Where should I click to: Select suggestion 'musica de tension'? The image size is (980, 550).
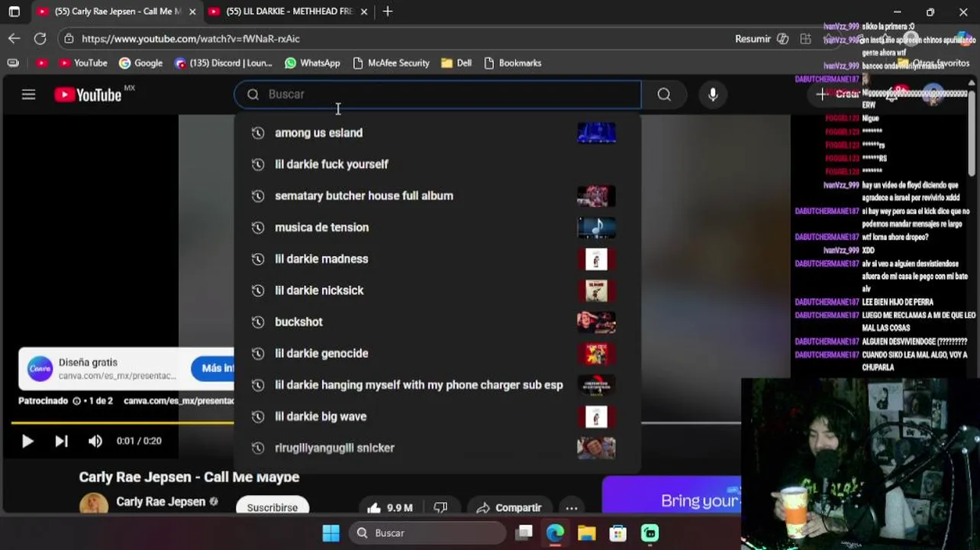point(437,227)
